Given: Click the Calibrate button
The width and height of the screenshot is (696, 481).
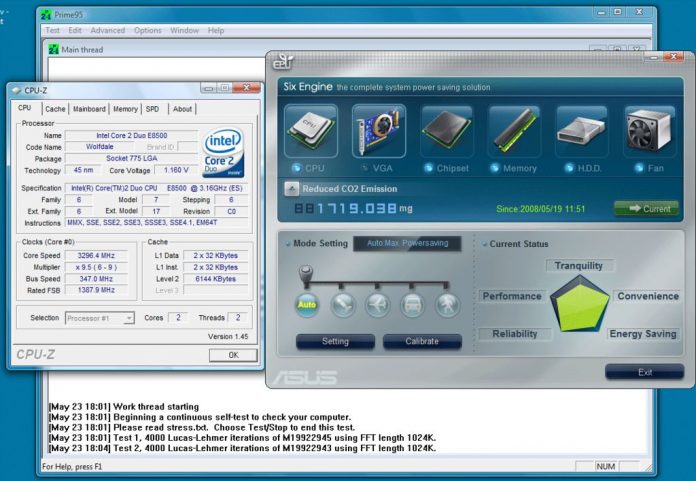Looking at the screenshot, I should coord(422,341).
